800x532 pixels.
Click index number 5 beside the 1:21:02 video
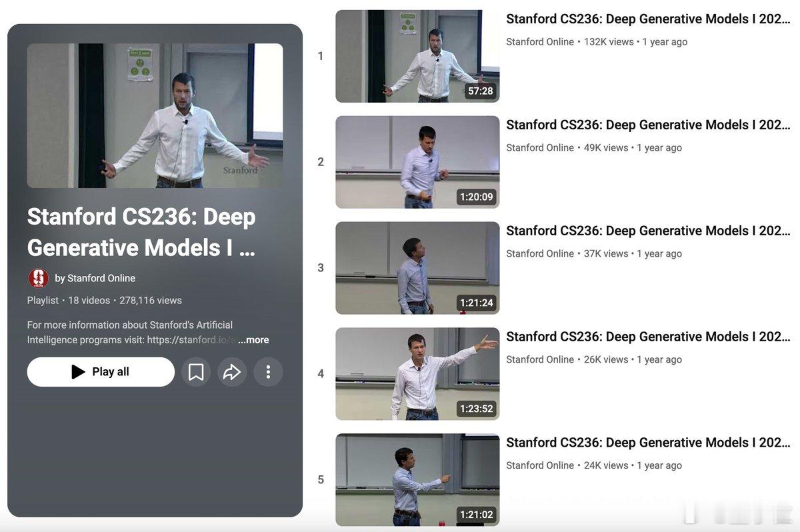(321, 480)
